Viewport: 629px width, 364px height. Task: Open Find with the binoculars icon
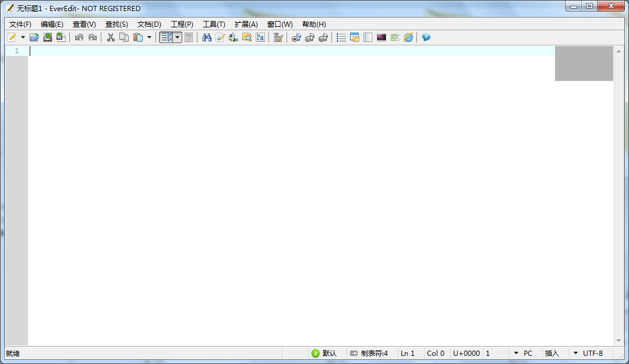pos(207,37)
